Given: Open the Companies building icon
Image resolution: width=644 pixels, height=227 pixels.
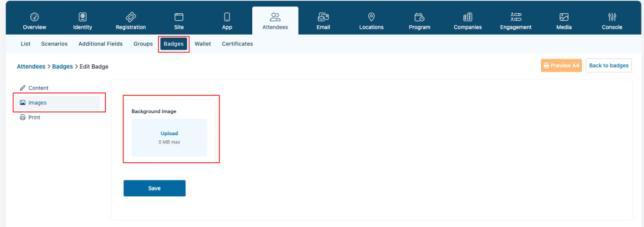Looking at the screenshot, I should point(467,17).
